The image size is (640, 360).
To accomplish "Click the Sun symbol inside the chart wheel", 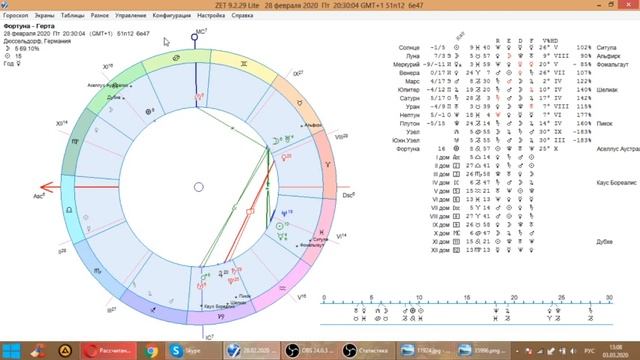I will coord(280,226).
